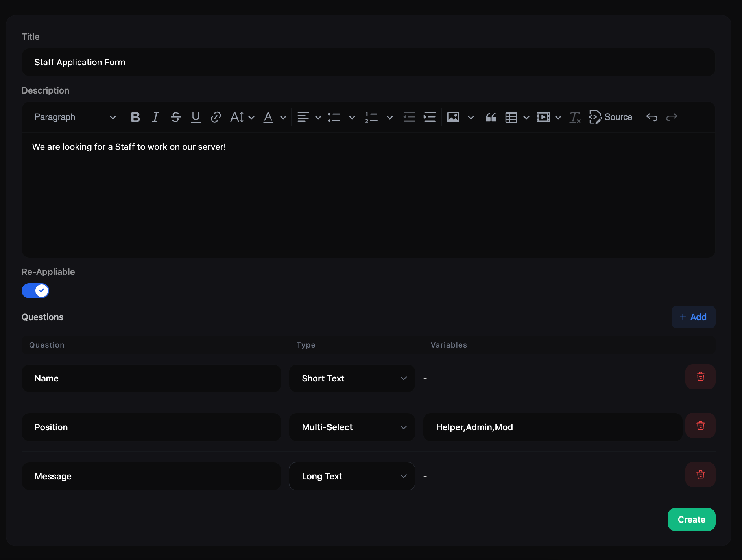The width and height of the screenshot is (742, 560).
Task: Delete the Name question row
Action: 700,377
